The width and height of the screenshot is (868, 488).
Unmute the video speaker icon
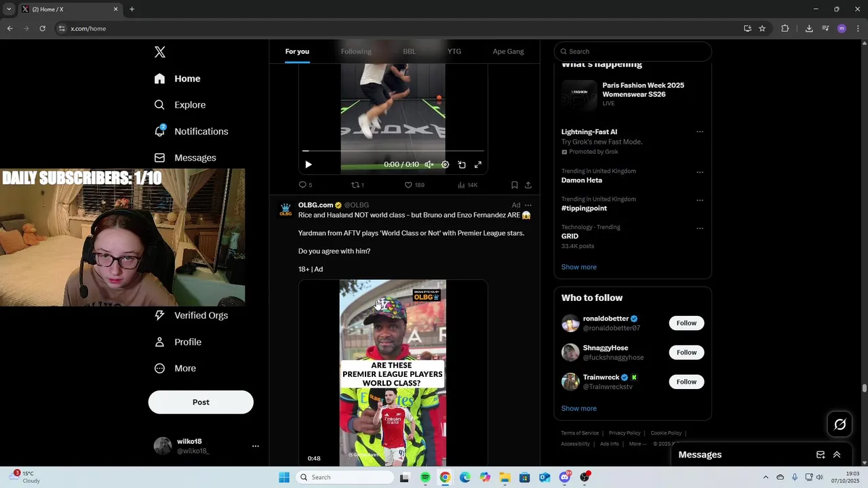point(429,165)
